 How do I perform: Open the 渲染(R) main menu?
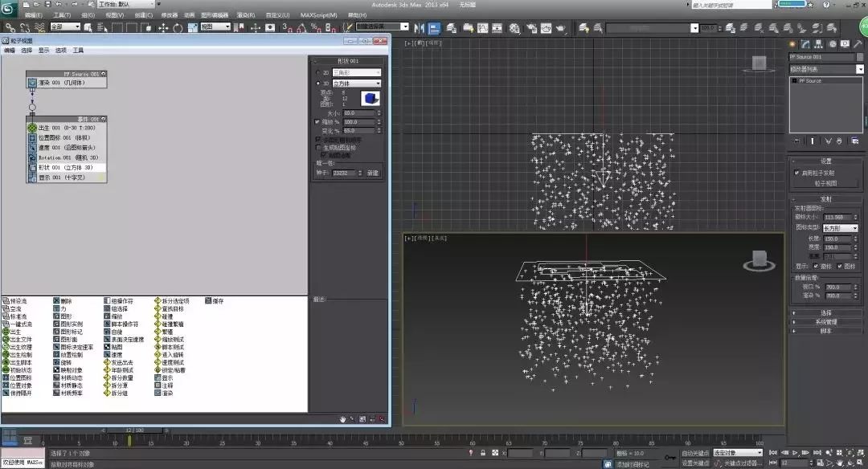[246, 15]
